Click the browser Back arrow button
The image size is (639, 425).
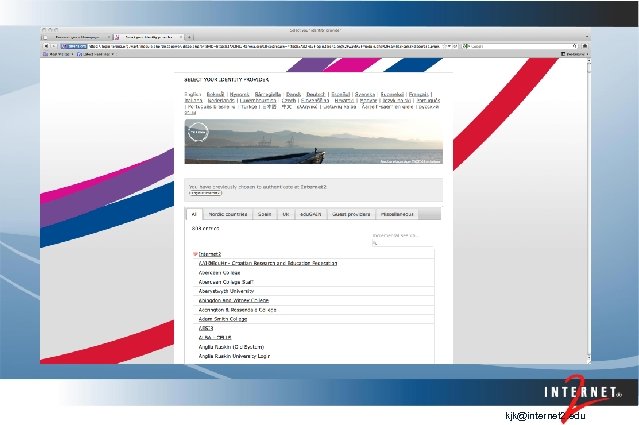(x=46, y=46)
